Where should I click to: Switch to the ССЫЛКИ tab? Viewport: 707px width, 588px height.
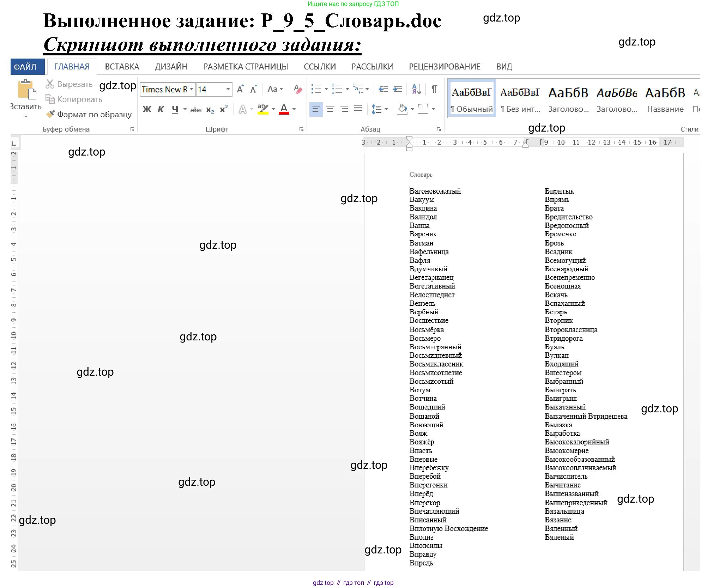coord(320,67)
